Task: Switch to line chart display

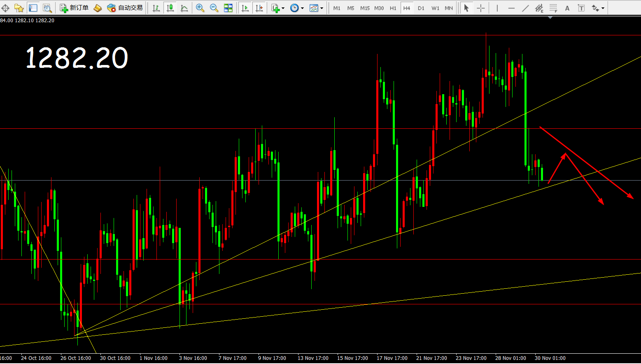Action: tap(184, 8)
